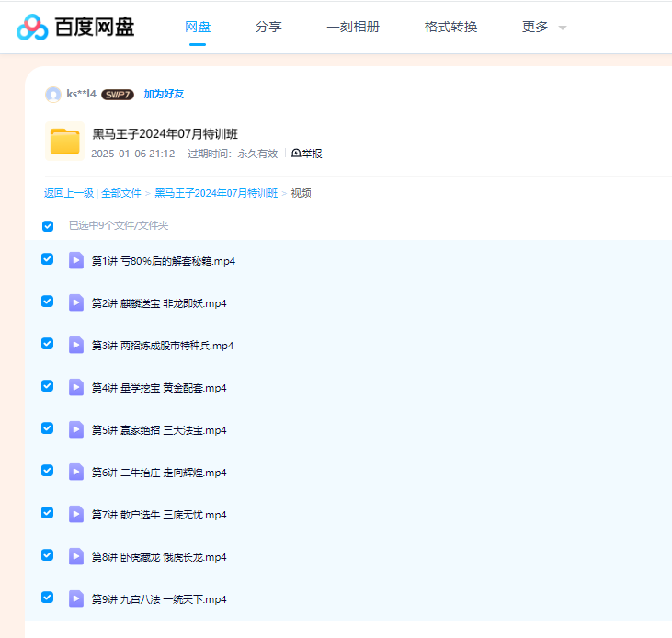Click the yellow shared folder icon
This screenshot has height=638, width=672.
pos(64,141)
